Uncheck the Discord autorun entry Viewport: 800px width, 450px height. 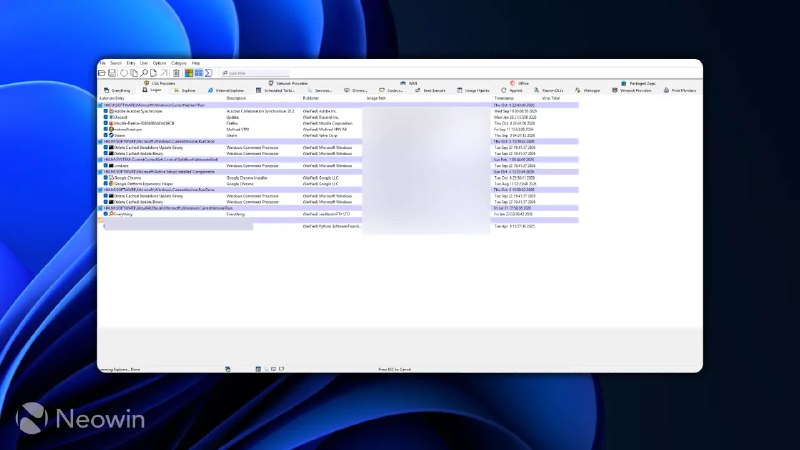click(106, 117)
